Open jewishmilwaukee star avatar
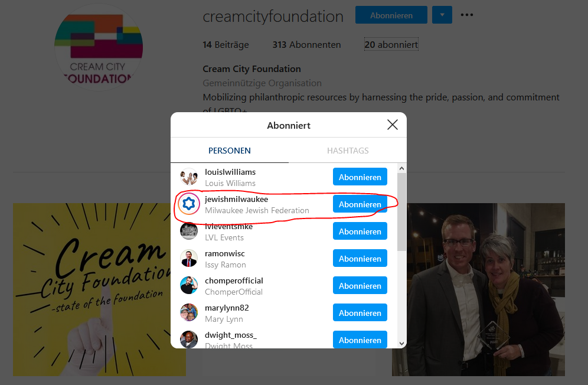 (189, 204)
